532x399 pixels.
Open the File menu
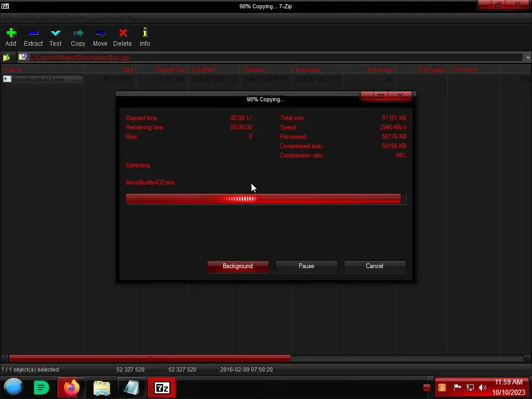9,18
